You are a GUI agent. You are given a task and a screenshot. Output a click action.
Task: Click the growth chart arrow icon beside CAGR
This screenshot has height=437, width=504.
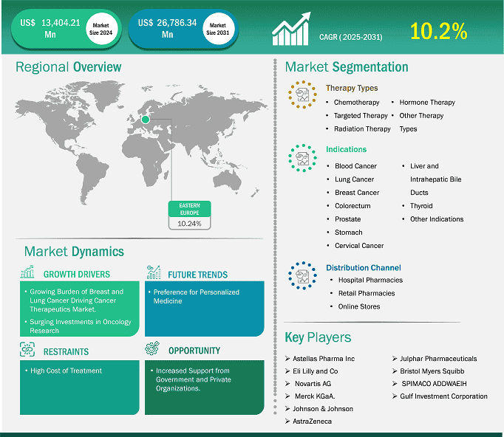[291, 29]
